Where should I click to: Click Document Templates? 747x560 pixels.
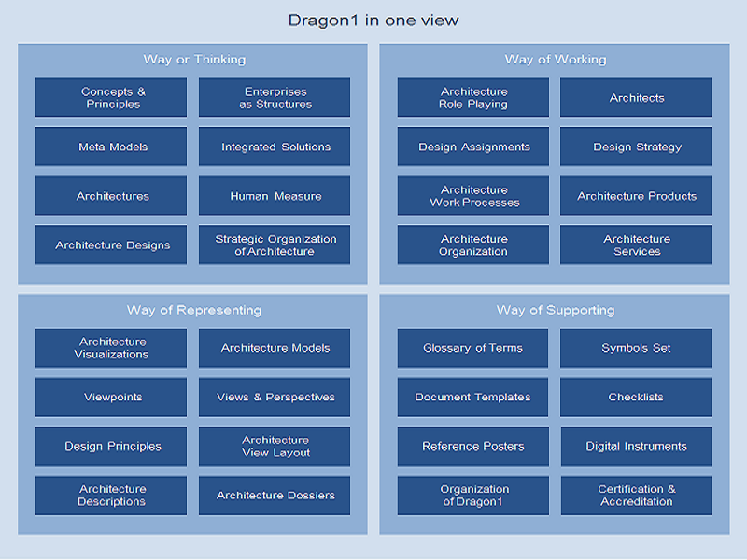473,398
